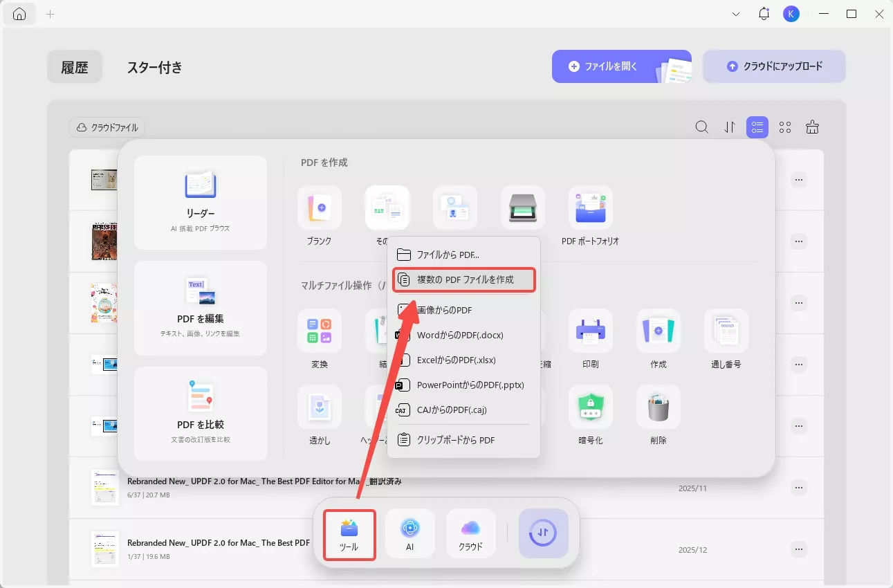Click the broom cleanup icon
893x588 pixels.
click(x=813, y=127)
